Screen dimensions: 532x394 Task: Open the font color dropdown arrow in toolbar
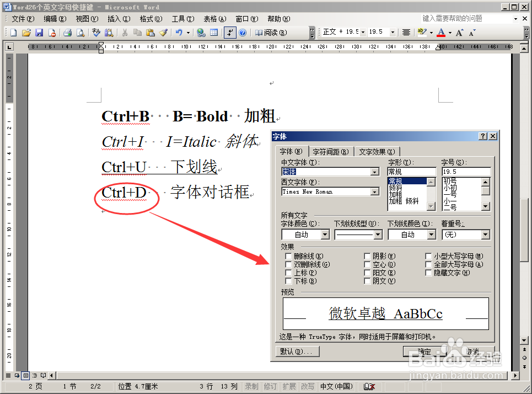(450, 33)
